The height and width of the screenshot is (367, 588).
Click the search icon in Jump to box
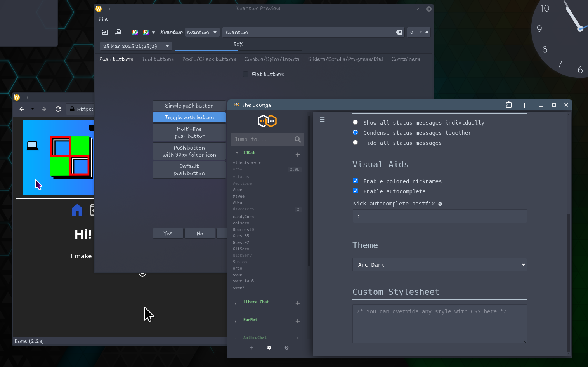[297, 139]
